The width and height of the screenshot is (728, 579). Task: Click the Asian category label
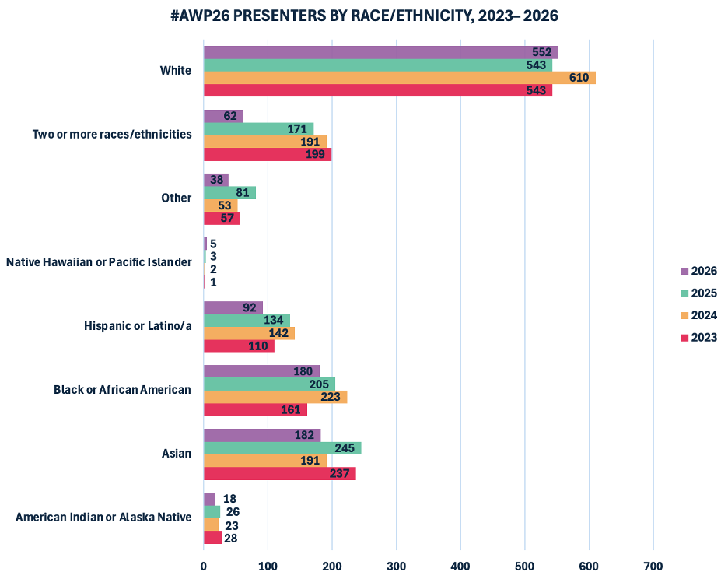pyautogui.click(x=178, y=453)
